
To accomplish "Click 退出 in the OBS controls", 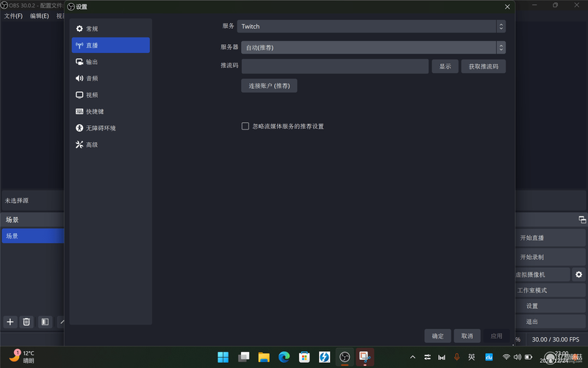I will (x=551, y=322).
